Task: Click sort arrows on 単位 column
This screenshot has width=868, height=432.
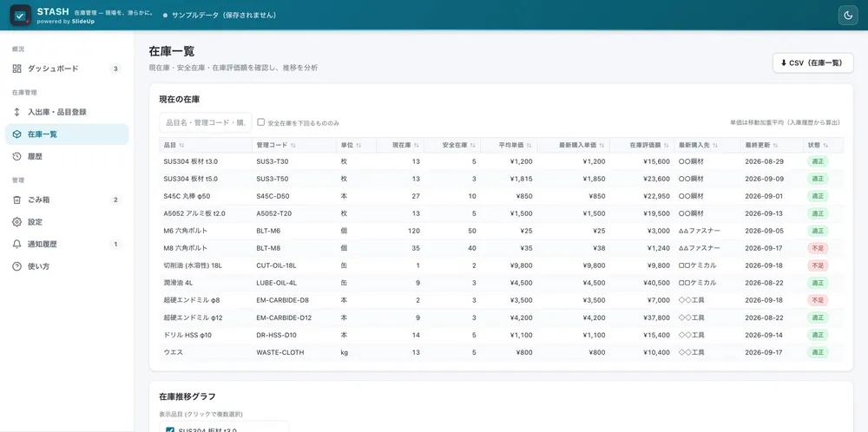Action: click(x=358, y=145)
